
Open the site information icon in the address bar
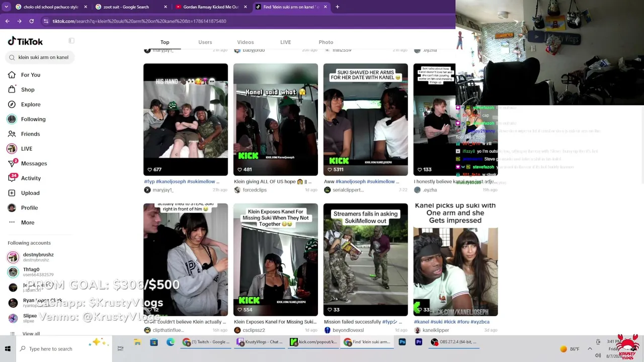click(x=46, y=21)
